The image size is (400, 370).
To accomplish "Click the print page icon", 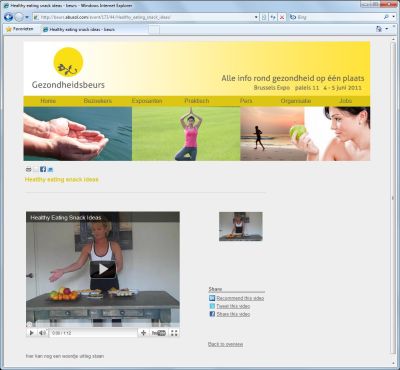I will (28, 170).
